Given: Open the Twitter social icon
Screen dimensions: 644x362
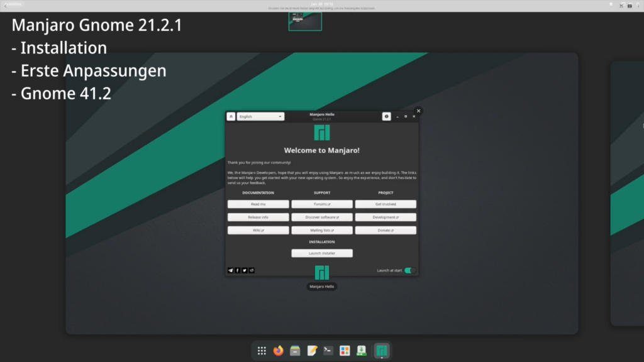Looking at the screenshot, I should [245, 270].
